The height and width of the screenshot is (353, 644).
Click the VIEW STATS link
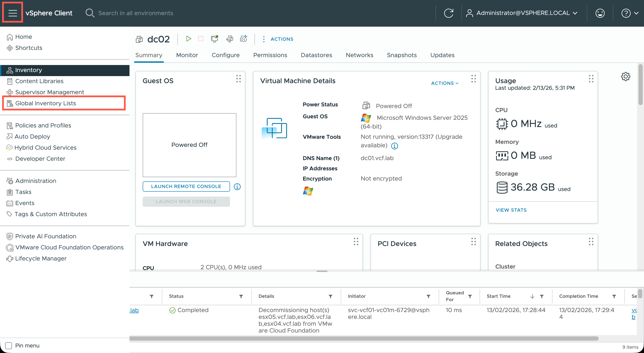point(511,210)
